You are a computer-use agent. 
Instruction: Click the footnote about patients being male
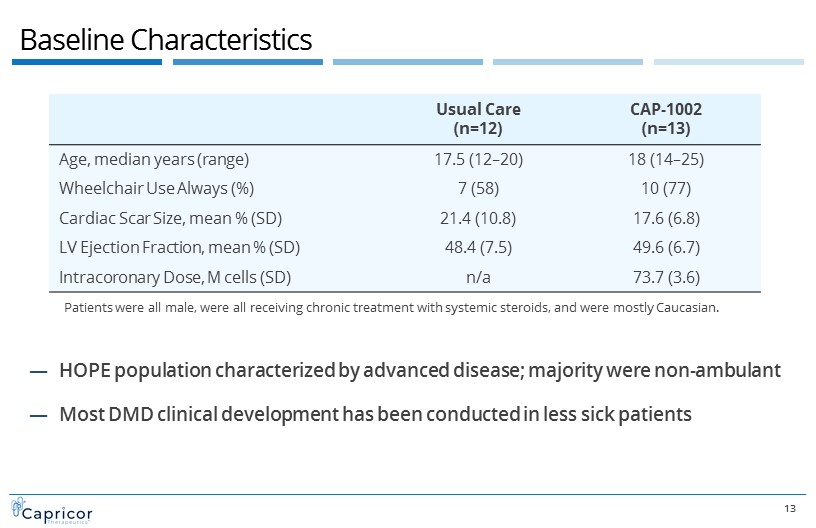pyautogui.click(x=391, y=307)
